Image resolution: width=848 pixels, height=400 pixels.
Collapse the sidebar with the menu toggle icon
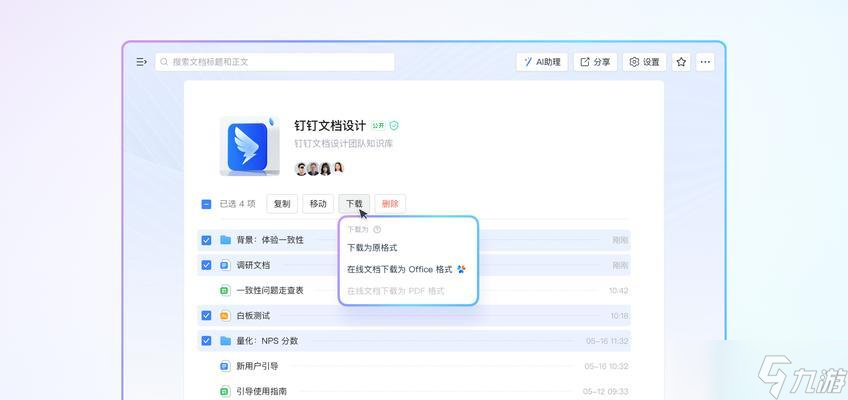[141, 62]
